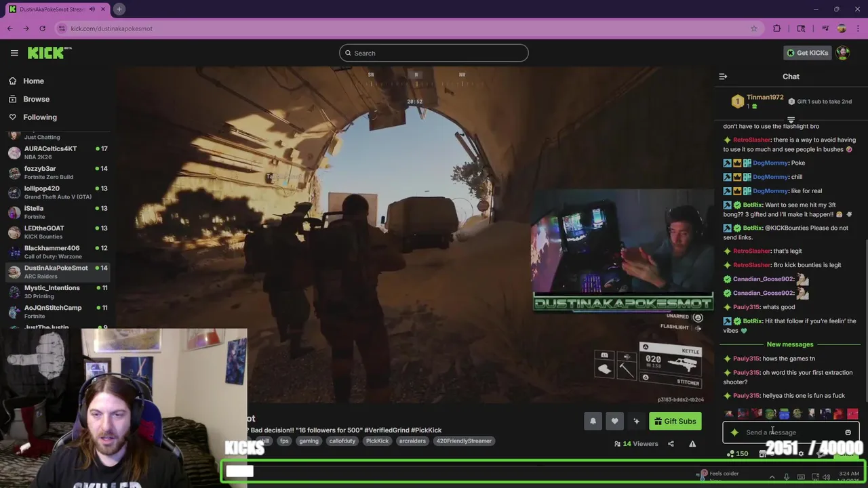This screenshot has height=488, width=868.
Task: Share the stream with the share icon
Action: click(x=671, y=444)
